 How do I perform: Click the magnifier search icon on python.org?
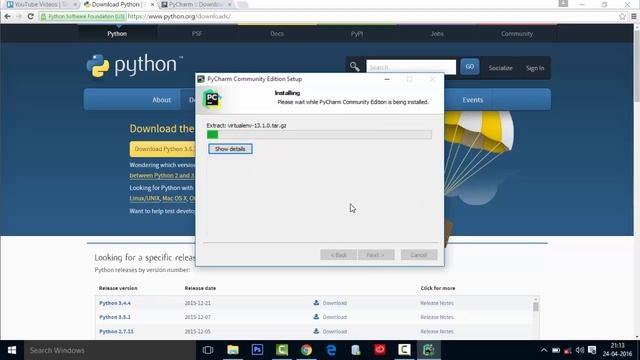point(354,67)
